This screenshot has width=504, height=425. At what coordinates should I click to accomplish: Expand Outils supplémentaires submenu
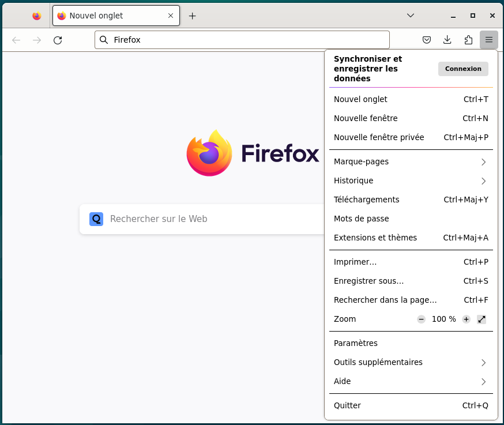click(x=411, y=362)
